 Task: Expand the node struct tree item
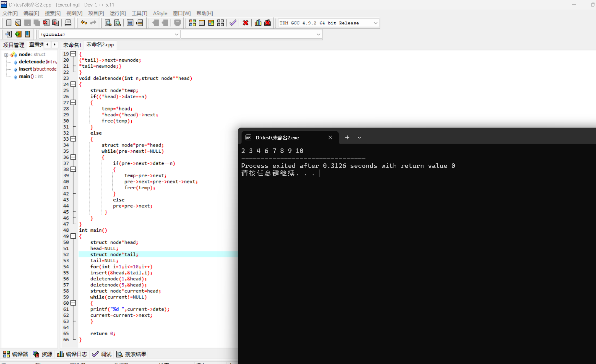click(6, 55)
